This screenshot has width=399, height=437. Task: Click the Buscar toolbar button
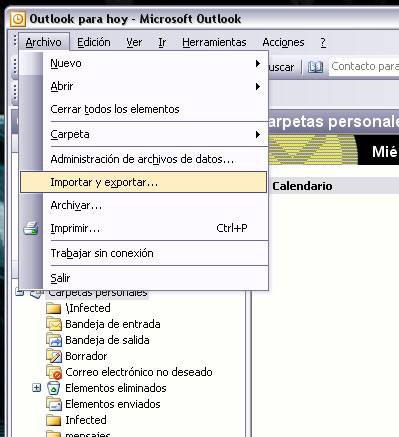point(281,67)
